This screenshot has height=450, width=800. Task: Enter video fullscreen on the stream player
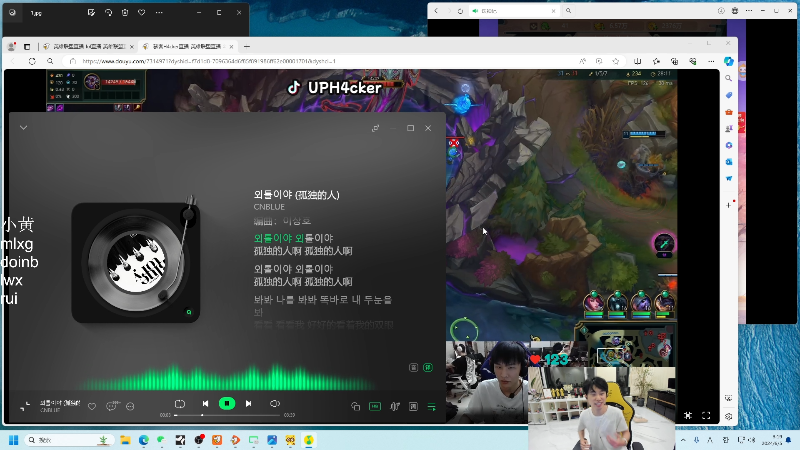(706, 416)
